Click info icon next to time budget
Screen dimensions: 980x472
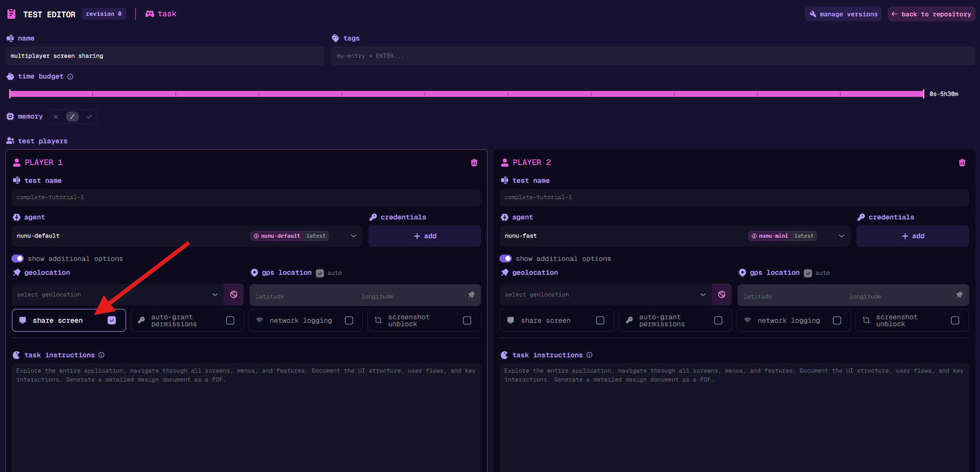[70, 77]
